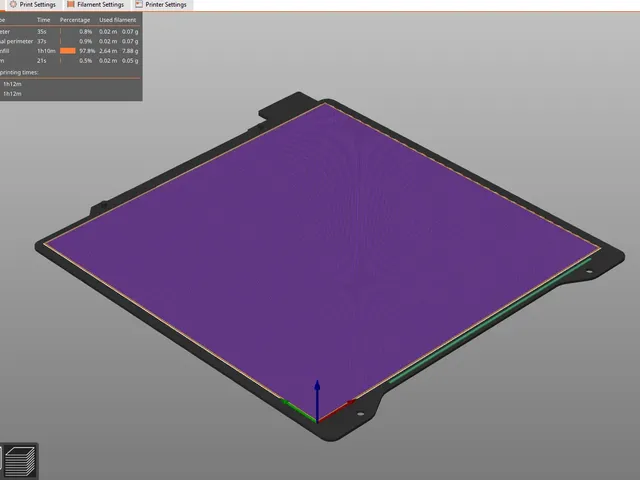This screenshot has width=640, height=480.
Task: Click the 0.8% percentage value
Action: (x=86, y=31)
